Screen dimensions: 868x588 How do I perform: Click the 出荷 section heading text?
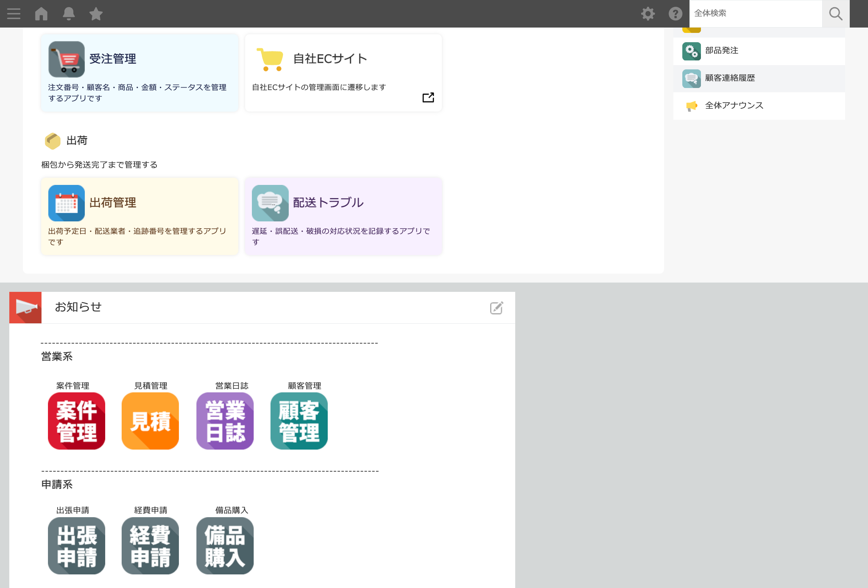(x=77, y=140)
